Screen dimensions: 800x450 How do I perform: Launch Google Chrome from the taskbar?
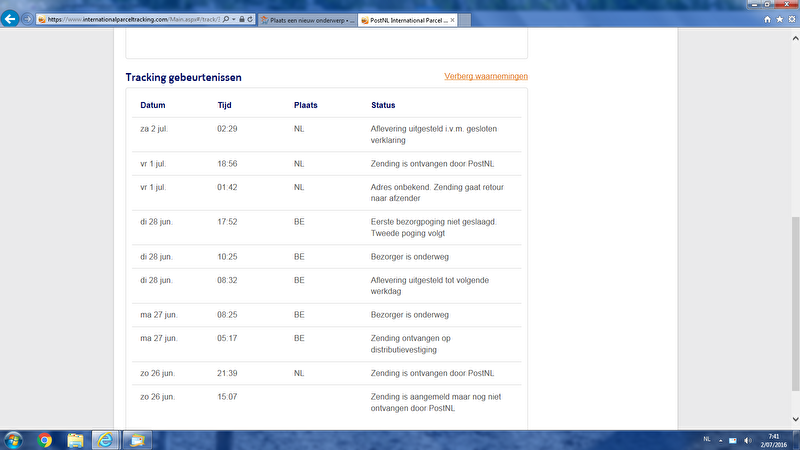45,439
